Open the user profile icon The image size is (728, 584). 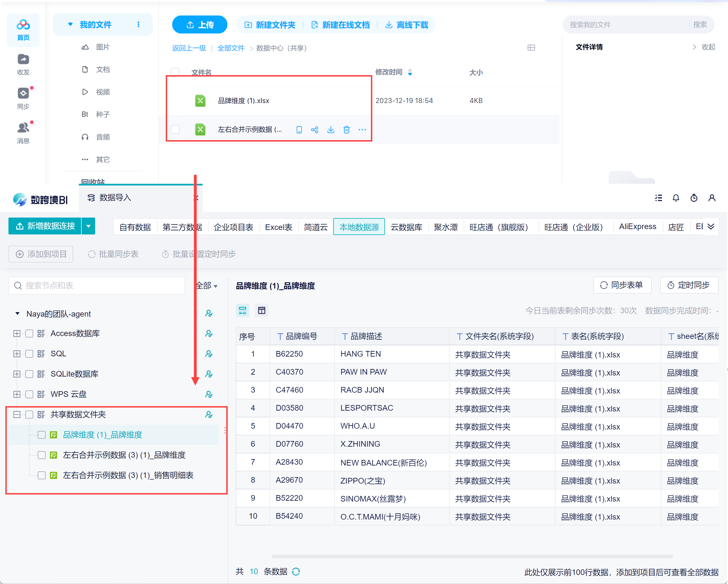pos(712,198)
